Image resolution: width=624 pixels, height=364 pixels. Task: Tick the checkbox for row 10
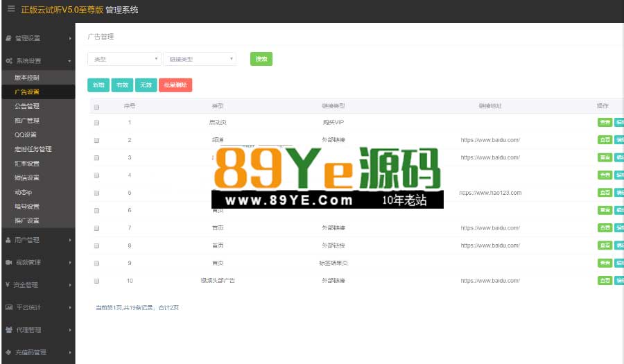[96, 281]
